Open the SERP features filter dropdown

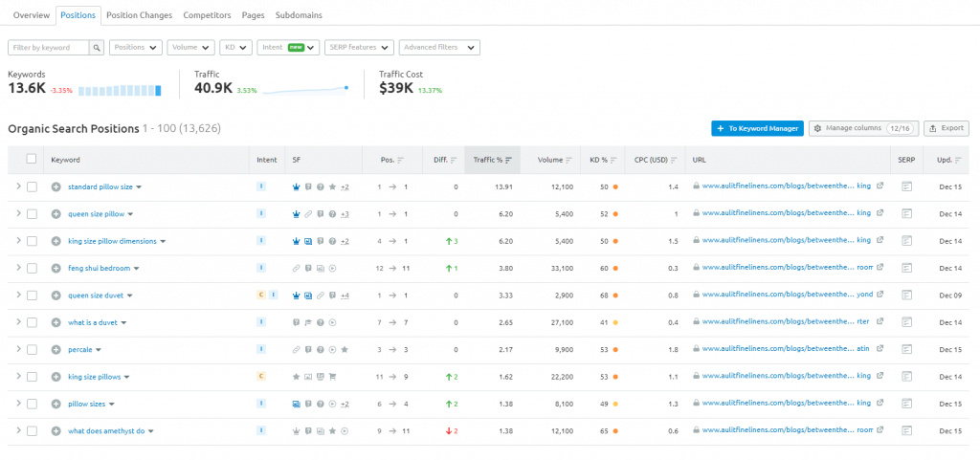tap(360, 48)
